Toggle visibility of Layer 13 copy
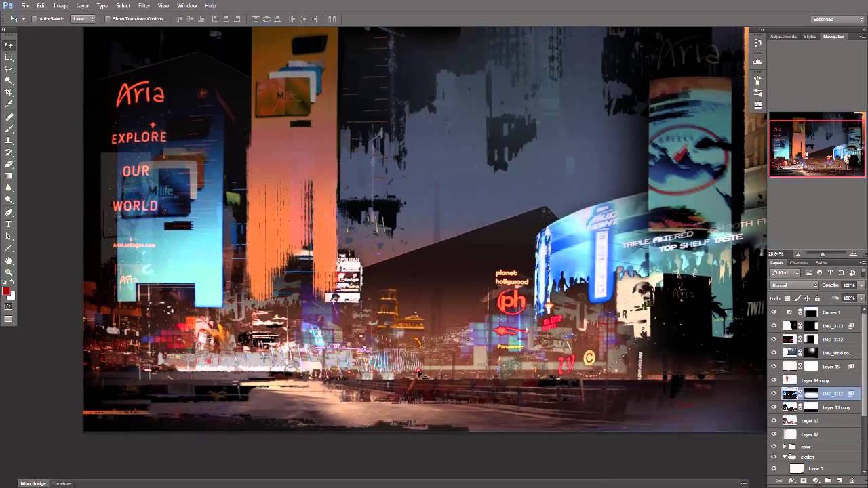Screen dimensions: 868x488 tap(774, 407)
